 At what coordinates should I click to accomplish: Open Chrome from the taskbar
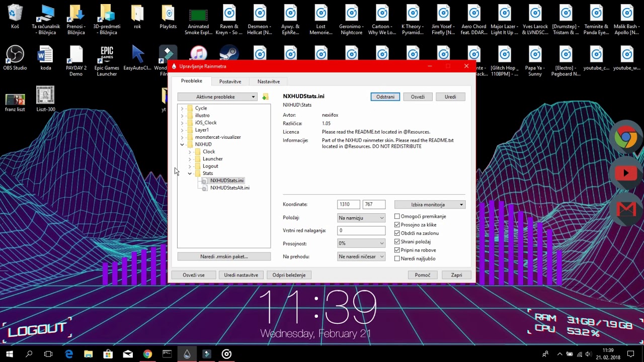[x=147, y=354]
